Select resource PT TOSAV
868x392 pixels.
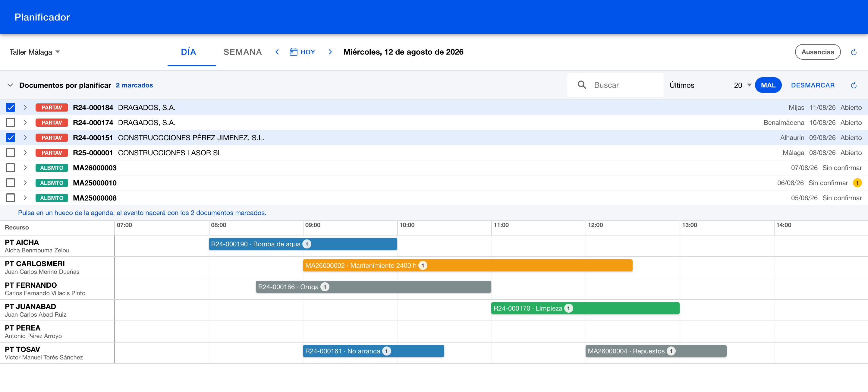57,353
